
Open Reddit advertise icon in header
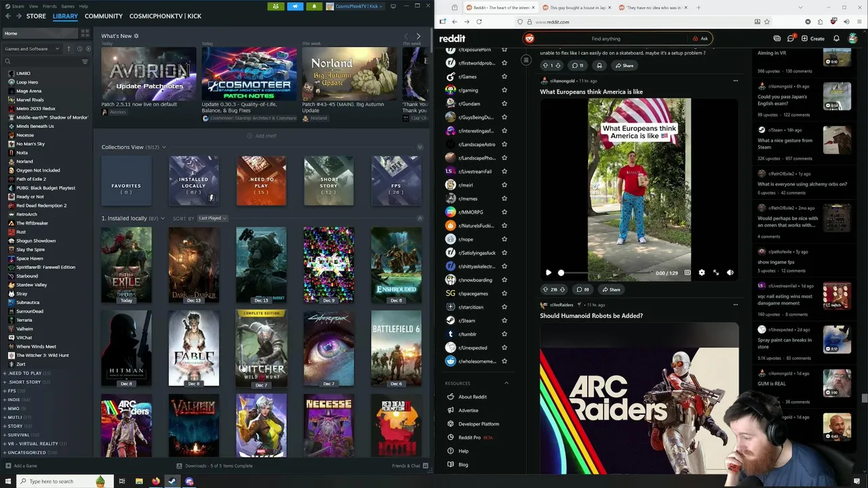(x=777, y=39)
